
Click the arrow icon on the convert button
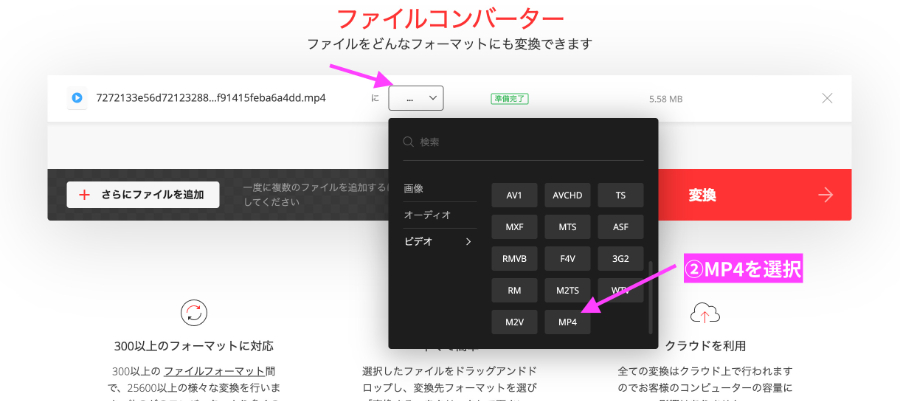[825, 195]
